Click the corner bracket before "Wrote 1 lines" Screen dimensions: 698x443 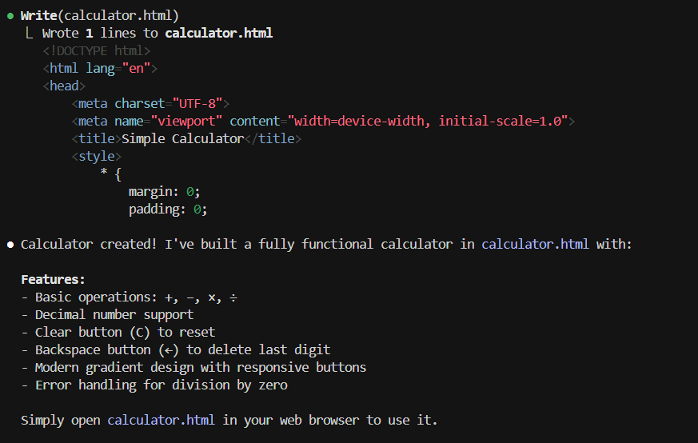pyautogui.click(x=29, y=34)
